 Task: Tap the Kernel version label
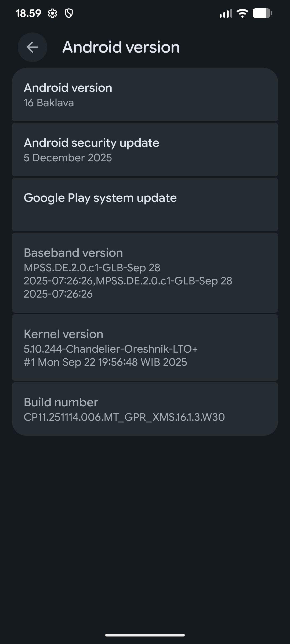[x=63, y=334]
